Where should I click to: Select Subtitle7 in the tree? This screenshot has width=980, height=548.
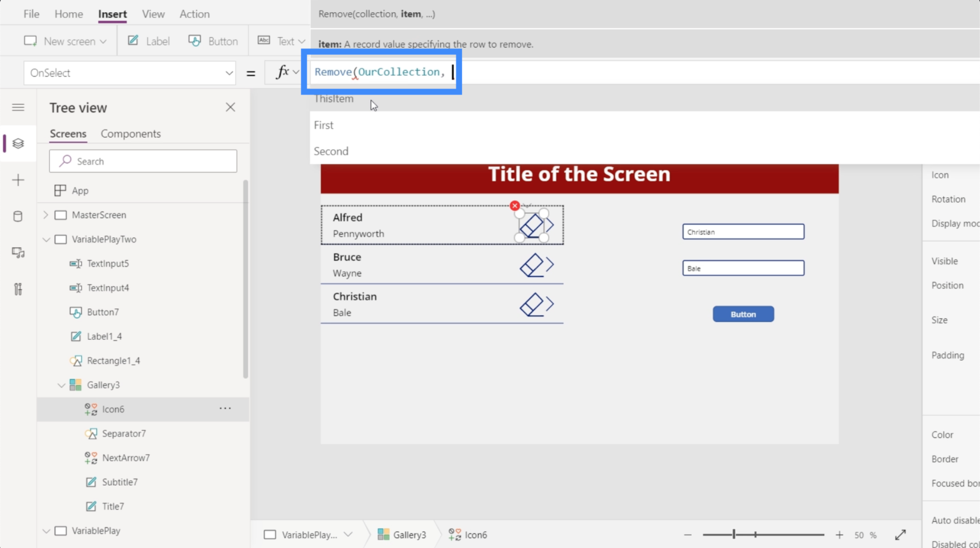pos(120,482)
